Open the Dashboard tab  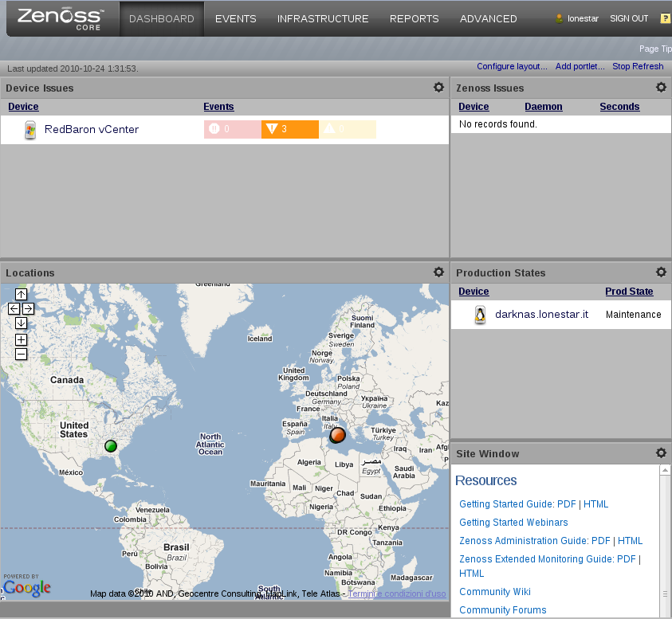[x=162, y=19]
